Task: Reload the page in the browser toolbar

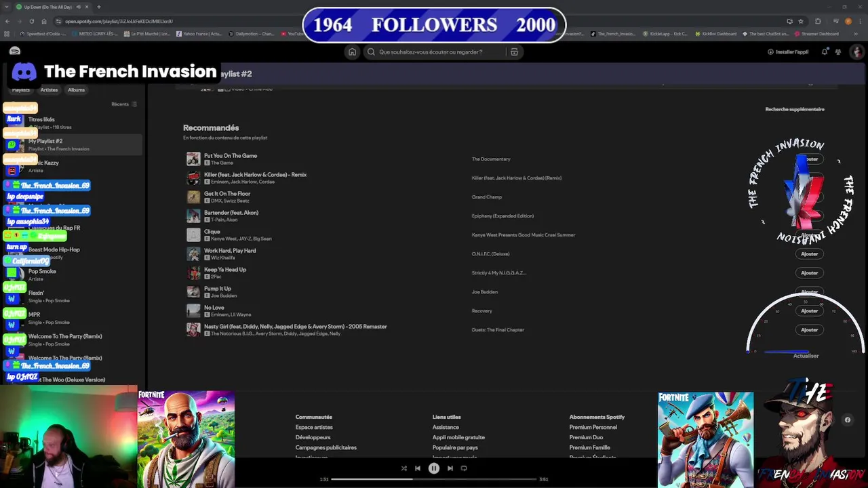Action: click(31, 21)
